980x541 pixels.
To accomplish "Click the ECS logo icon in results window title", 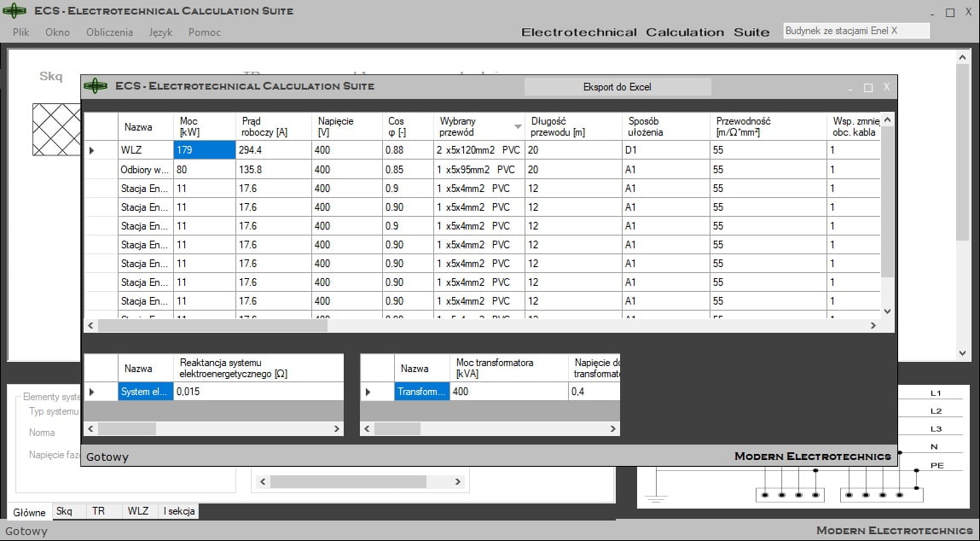I will 95,85.
